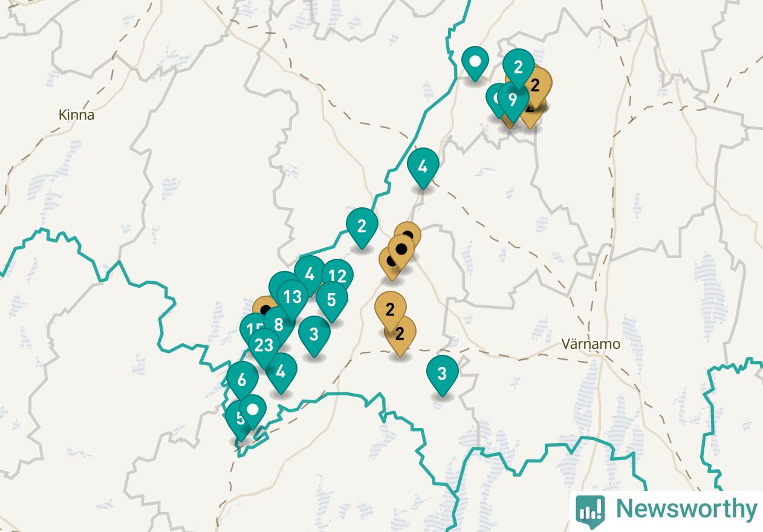The height and width of the screenshot is (532, 763).
Task: Select the topmost teal marker labeled 2
Action: tap(518, 66)
